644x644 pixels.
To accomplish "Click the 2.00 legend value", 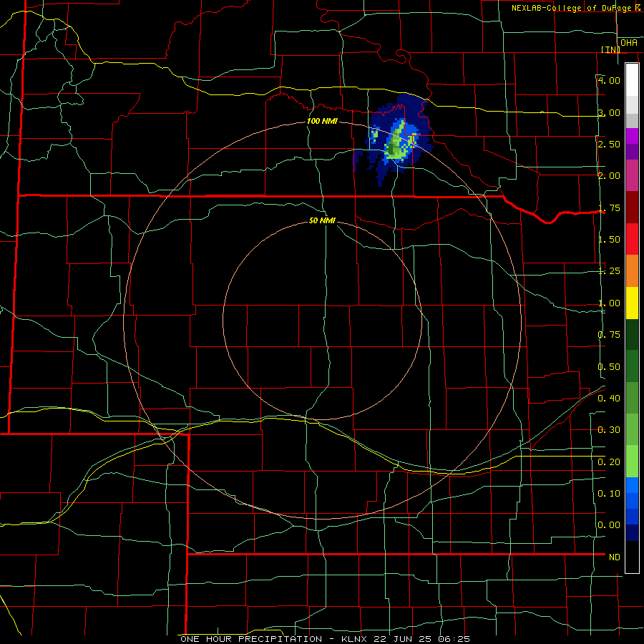I will coord(609,176).
